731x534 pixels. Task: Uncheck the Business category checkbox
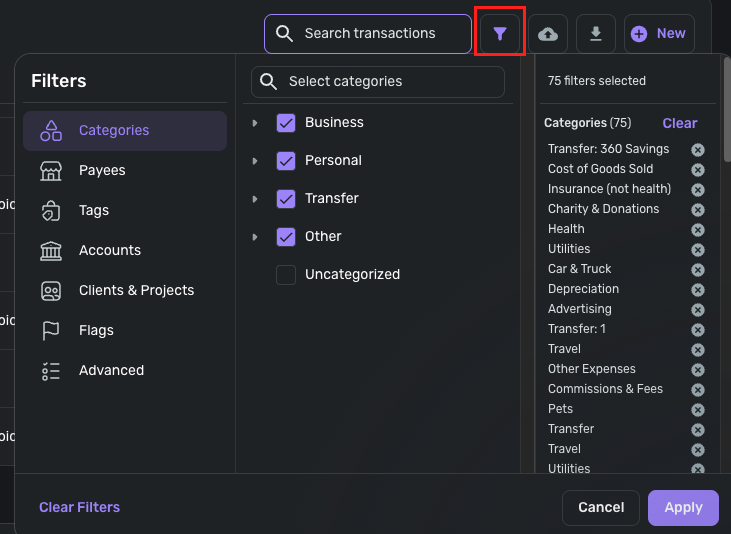[286, 123]
